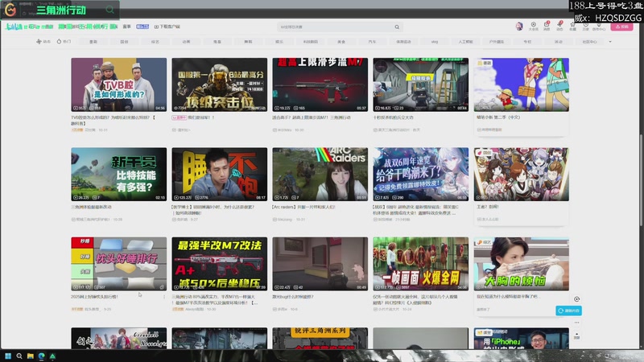This screenshot has width=644, height=362.
Task: Click the 下载客户端 download client link
Action: click(x=167, y=27)
